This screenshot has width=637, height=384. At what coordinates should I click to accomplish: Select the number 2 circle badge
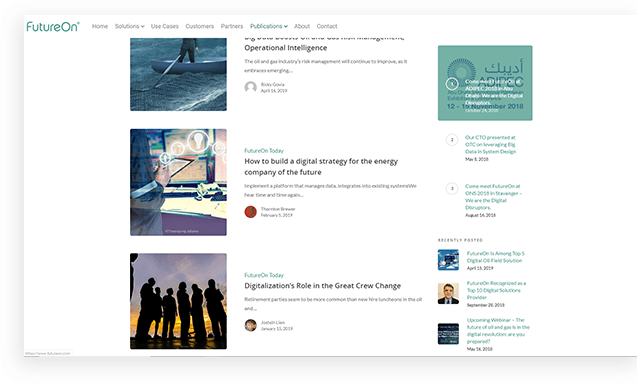click(x=452, y=140)
